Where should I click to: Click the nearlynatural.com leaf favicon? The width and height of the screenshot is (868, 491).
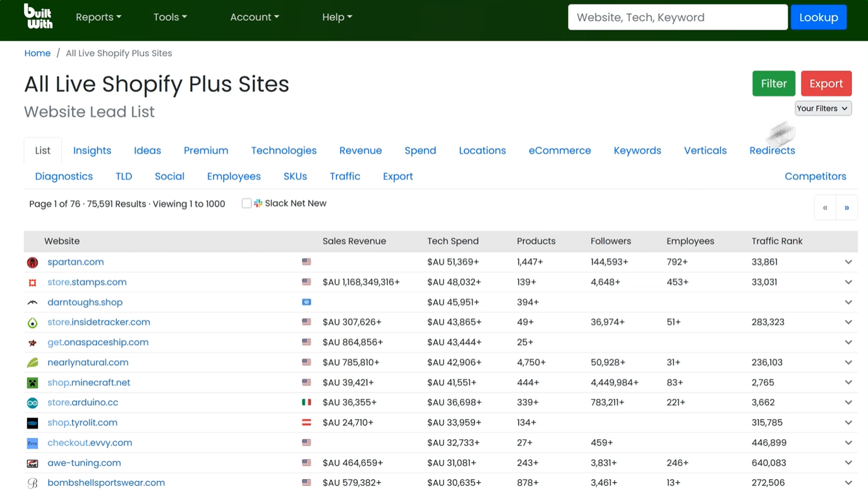point(32,363)
